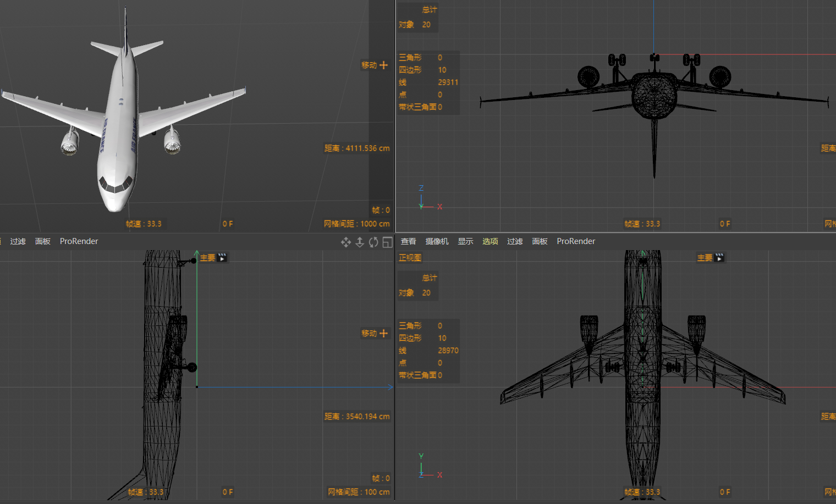Open the 查看 menu

[408, 241]
